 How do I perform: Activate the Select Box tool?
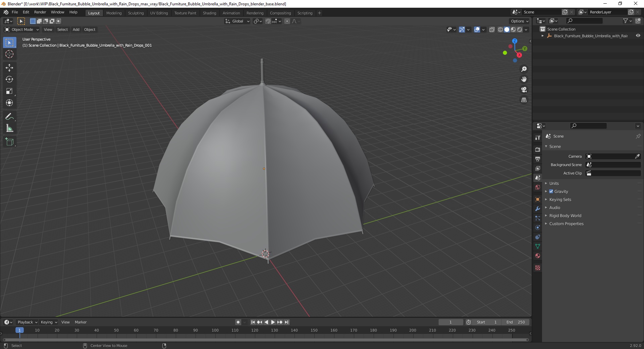(9, 43)
